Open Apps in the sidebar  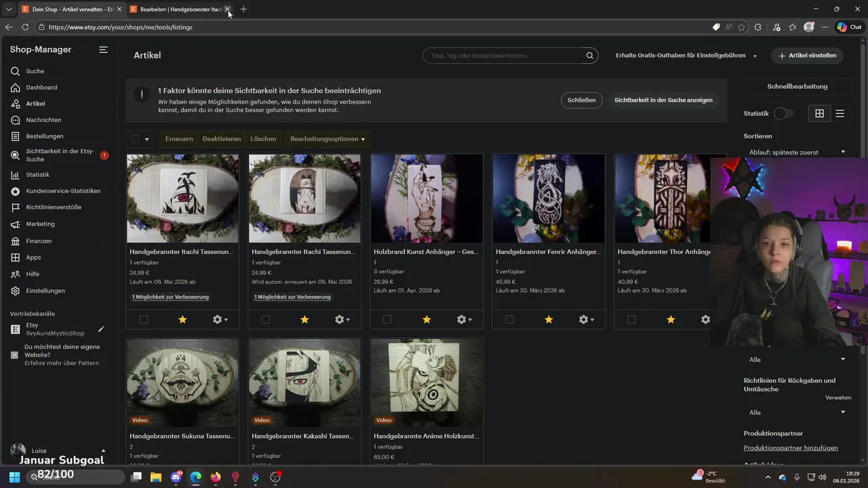click(33, 258)
